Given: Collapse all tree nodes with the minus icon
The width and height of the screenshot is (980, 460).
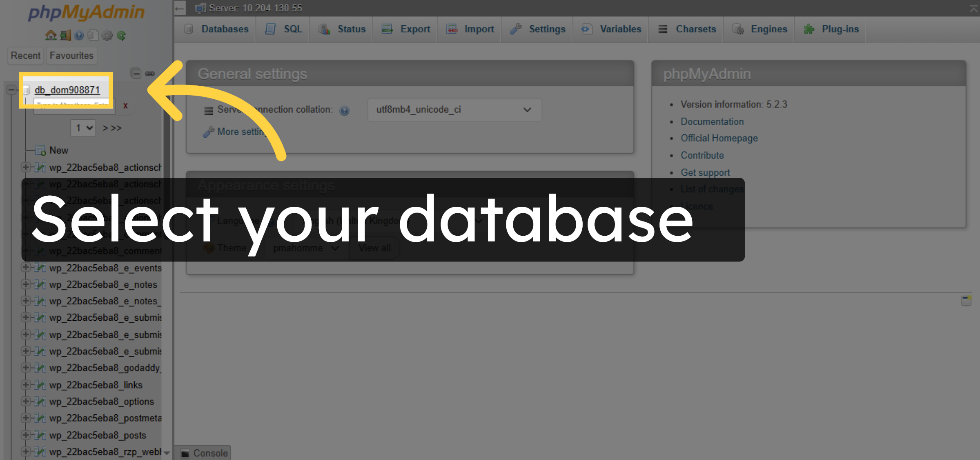Looking at the screenshot, I should click(136, 74).
